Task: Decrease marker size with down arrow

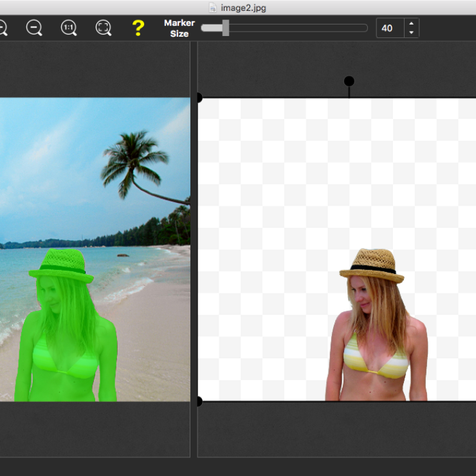Action: point(411,32)
